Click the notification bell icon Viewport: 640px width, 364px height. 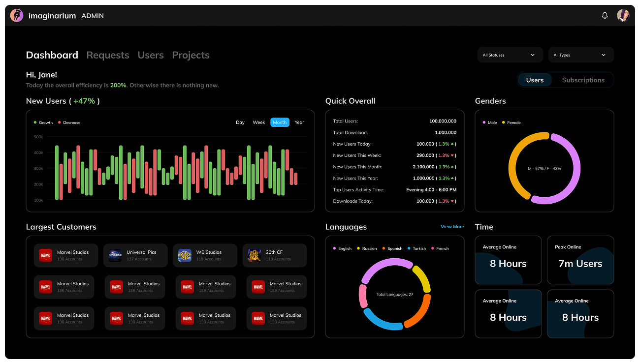tap(605, 16)
